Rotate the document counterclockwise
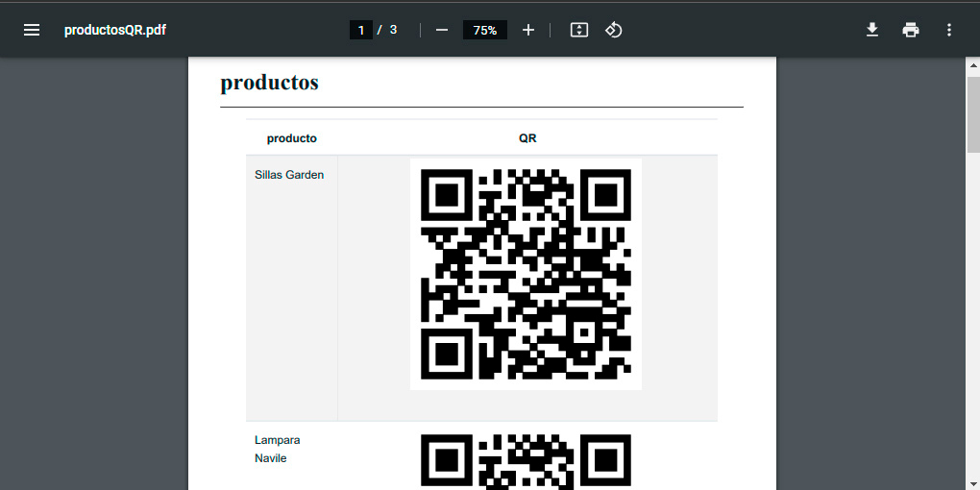 click(614, 30)
